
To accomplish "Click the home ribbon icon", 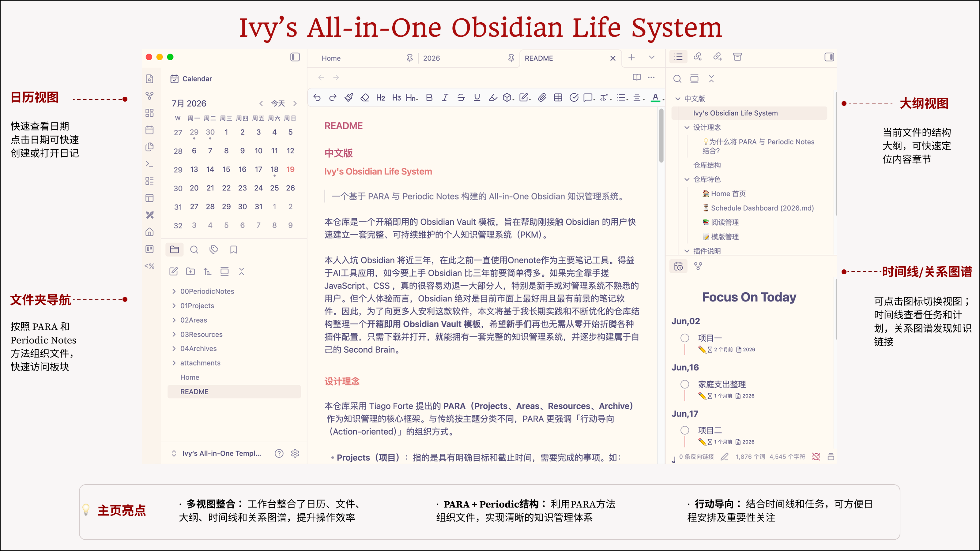I will click(x=149, y=232).
